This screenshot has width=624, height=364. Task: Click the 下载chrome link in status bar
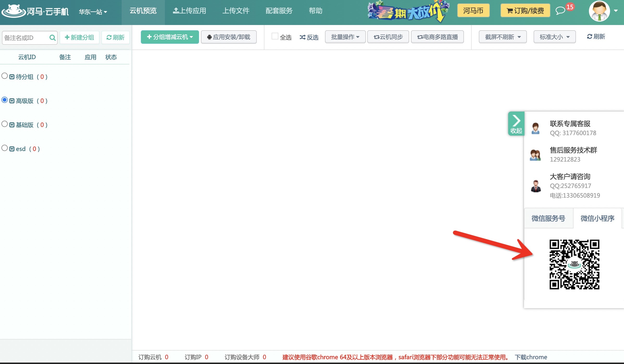[531, 357]
